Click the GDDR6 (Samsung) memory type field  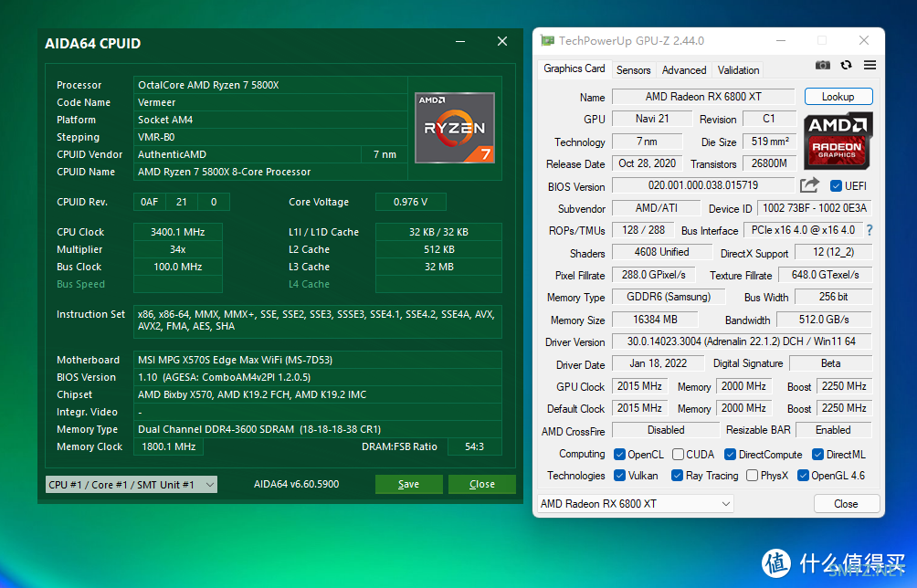[x=669, y=297]
